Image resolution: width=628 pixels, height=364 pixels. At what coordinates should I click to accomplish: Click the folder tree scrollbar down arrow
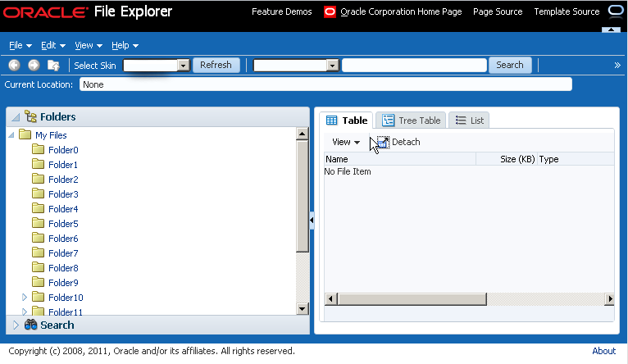coord(303,308)
